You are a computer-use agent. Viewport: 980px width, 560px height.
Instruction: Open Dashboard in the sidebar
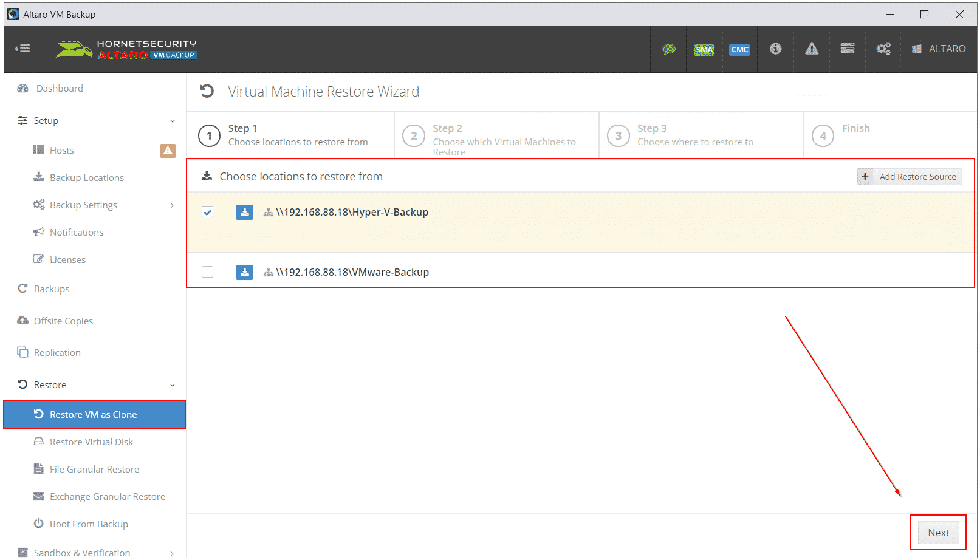[60, 89]
